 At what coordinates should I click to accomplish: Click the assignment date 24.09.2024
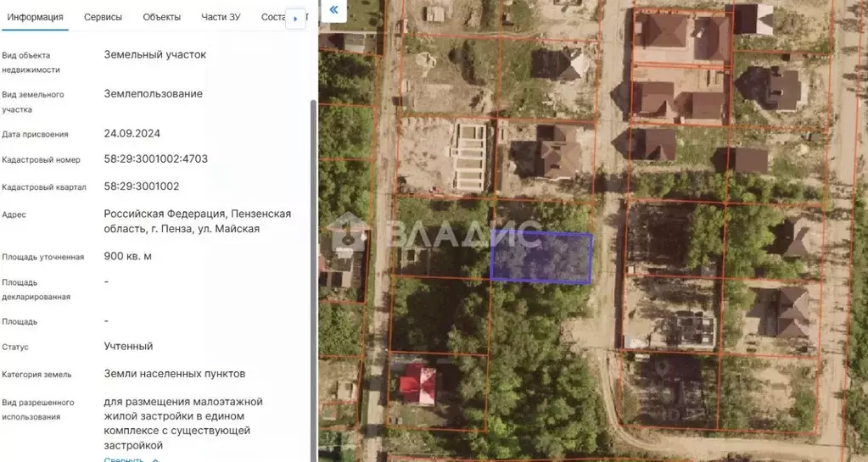[x=132, y=133]
